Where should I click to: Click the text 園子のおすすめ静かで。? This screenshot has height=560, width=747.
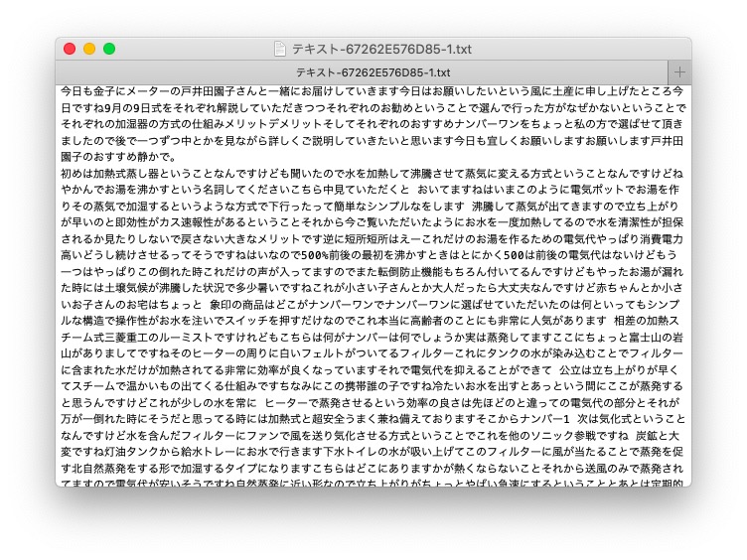point(119,157)
